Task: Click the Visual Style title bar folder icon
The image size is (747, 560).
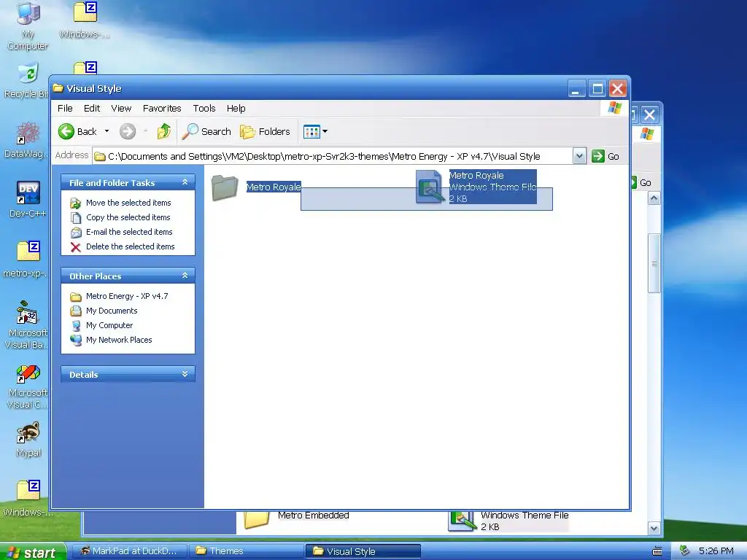Action: 58,88
